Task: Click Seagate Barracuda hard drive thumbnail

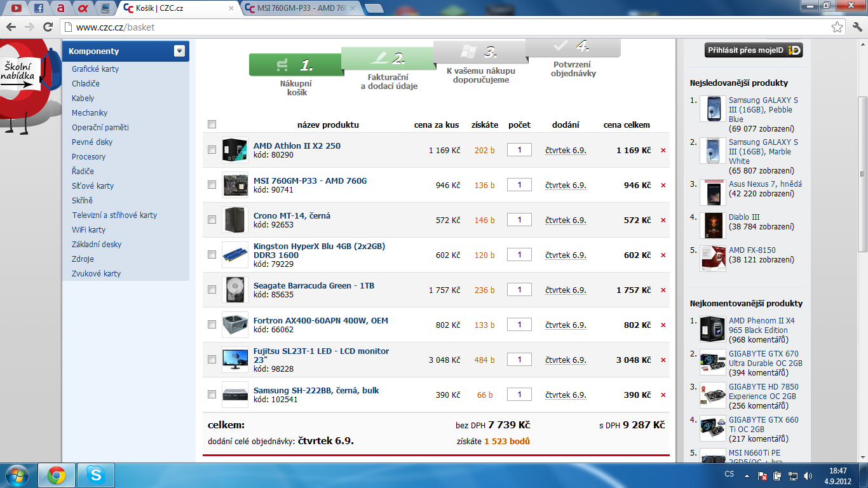Action: click(234, 290)
